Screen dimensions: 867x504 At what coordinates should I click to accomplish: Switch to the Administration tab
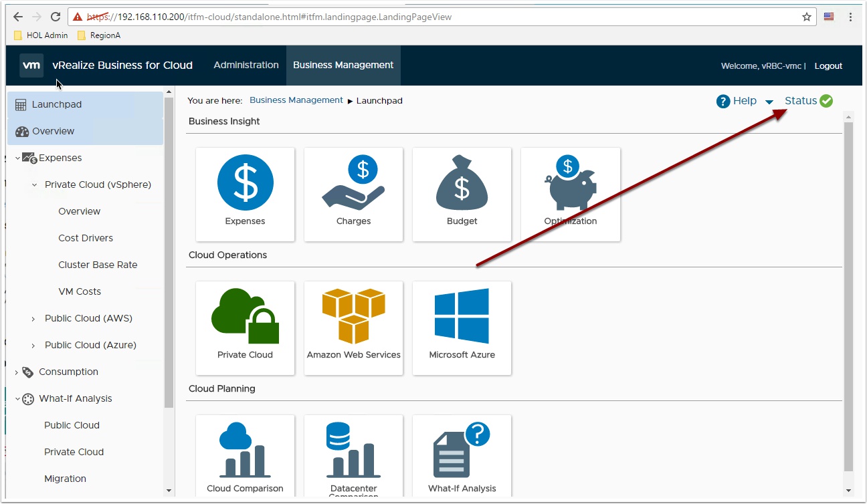[x=246, y=65]
